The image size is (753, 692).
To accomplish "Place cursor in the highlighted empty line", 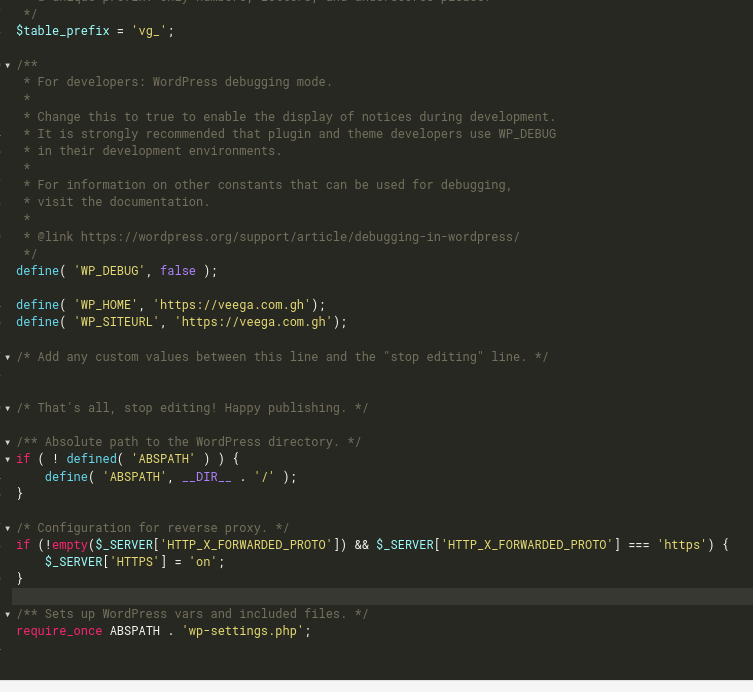I will click(x=380, y=596).
